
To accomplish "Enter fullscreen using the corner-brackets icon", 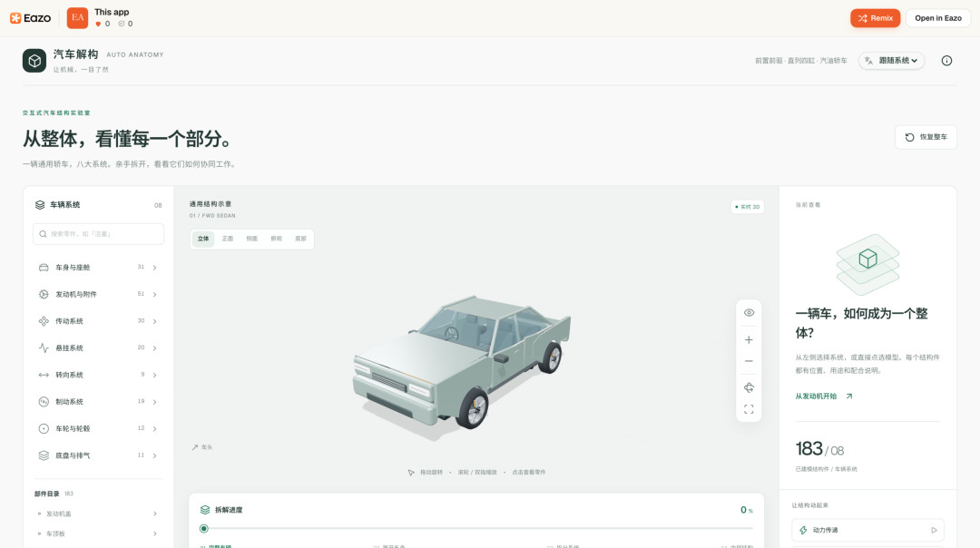I will 749,409.
